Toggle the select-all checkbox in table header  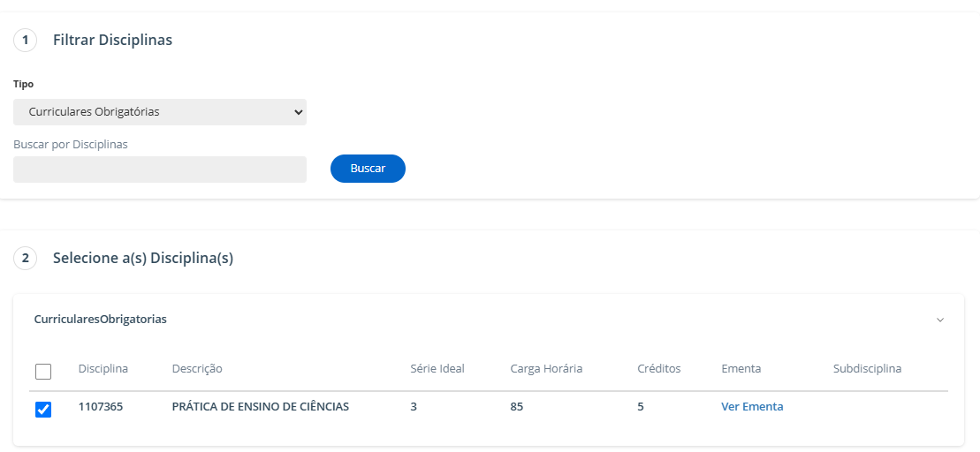click(x=43, y=372)
